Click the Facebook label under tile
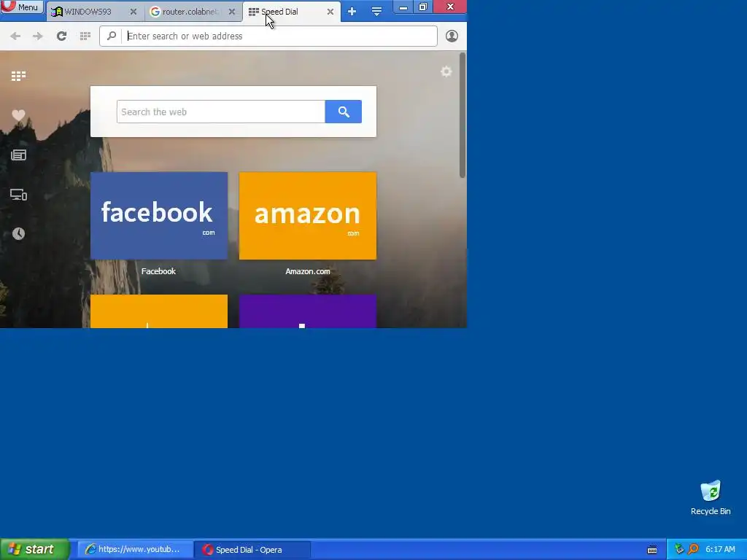The height and width of the screenshot is (560, 747). [x=158, y=271]
